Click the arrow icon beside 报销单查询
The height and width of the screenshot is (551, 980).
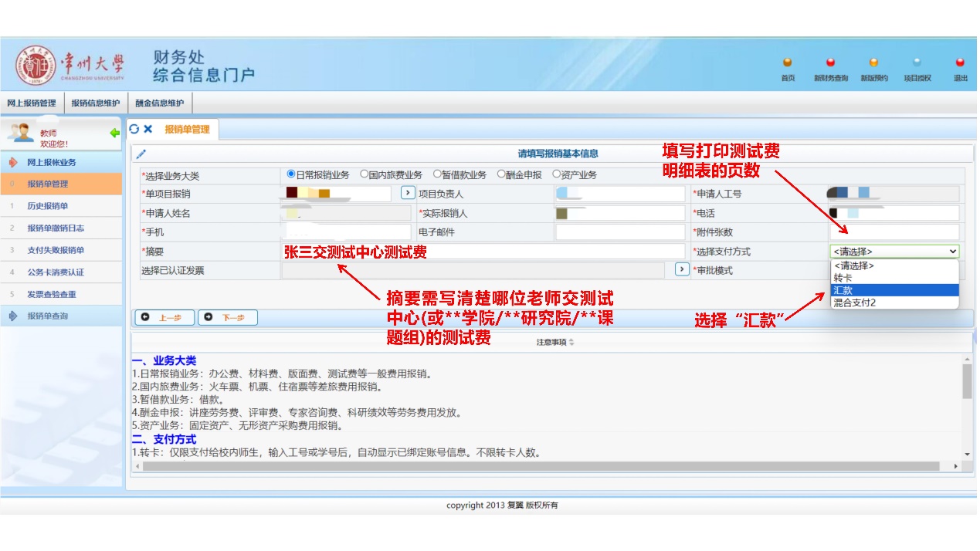[13, 316]
